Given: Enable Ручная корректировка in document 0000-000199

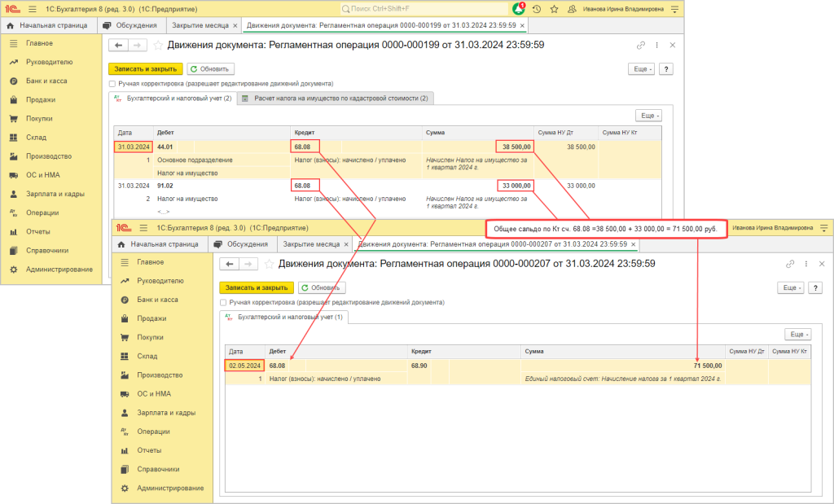Looking at the screenshot, I should (112, 83).
